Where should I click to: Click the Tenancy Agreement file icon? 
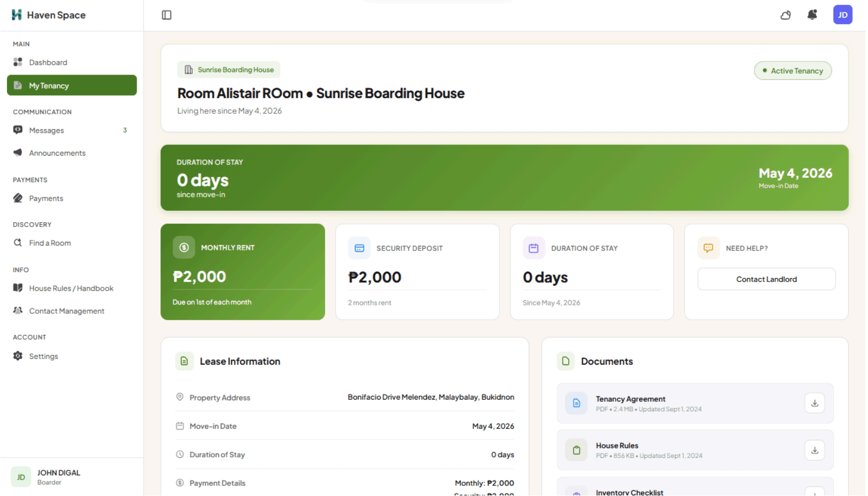click(576, 403)
